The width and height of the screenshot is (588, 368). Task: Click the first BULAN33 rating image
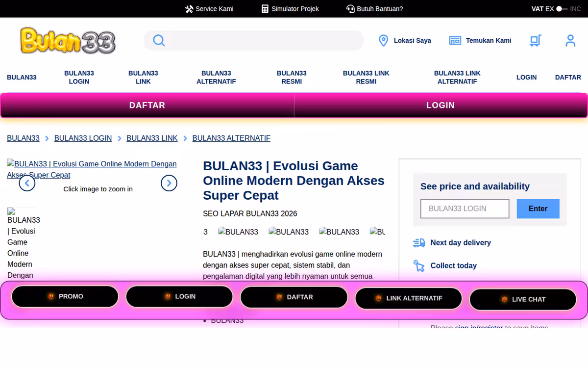pos(238,232)
